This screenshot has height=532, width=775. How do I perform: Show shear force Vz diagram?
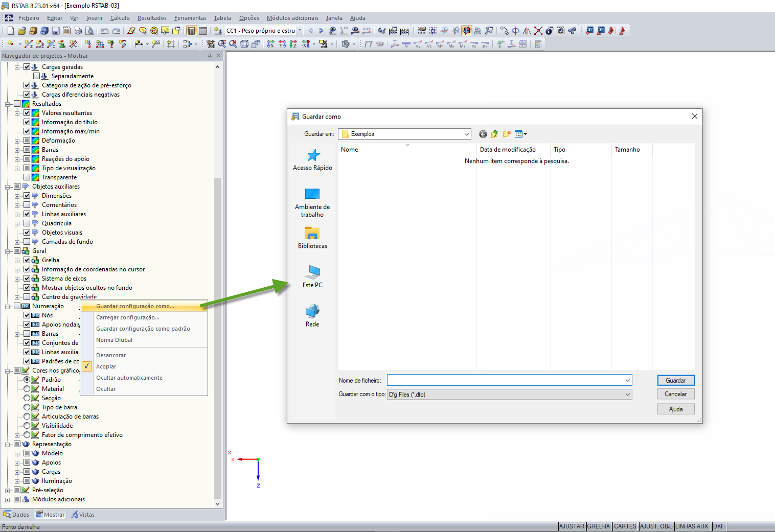(429, 44)
